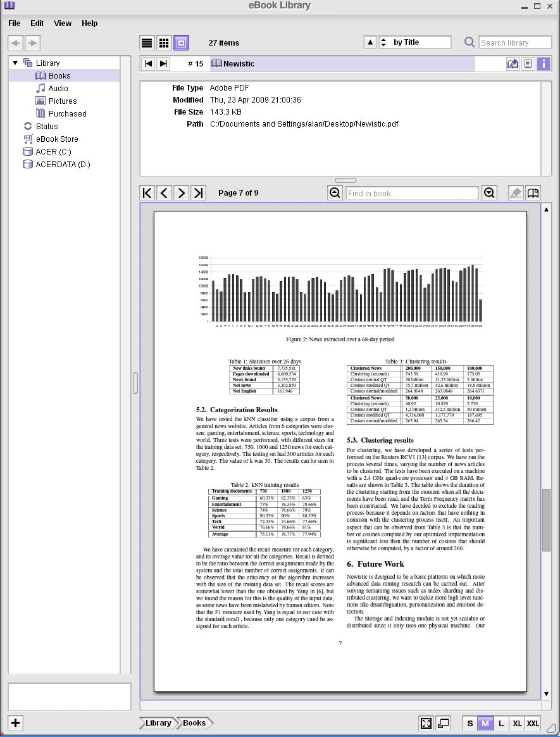Select the cover/single item view

pyautogui.click(x=181, y=43)
